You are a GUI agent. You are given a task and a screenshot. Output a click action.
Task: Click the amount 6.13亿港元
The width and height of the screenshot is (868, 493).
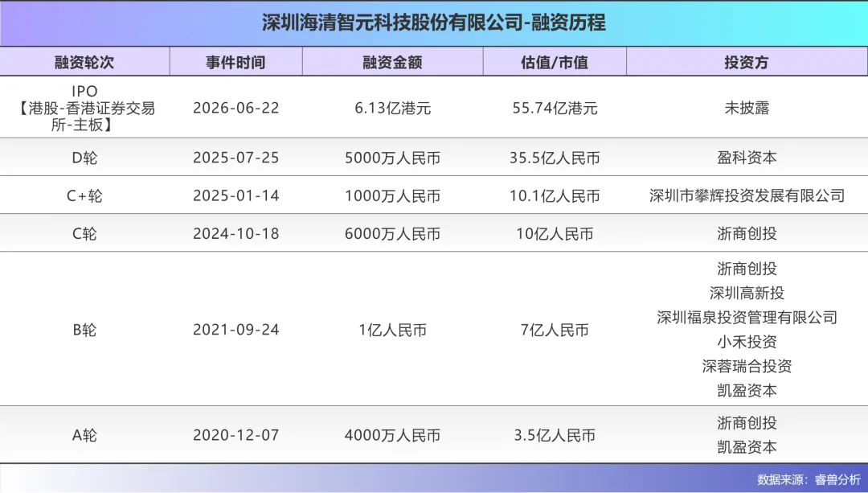coord(392,108)
